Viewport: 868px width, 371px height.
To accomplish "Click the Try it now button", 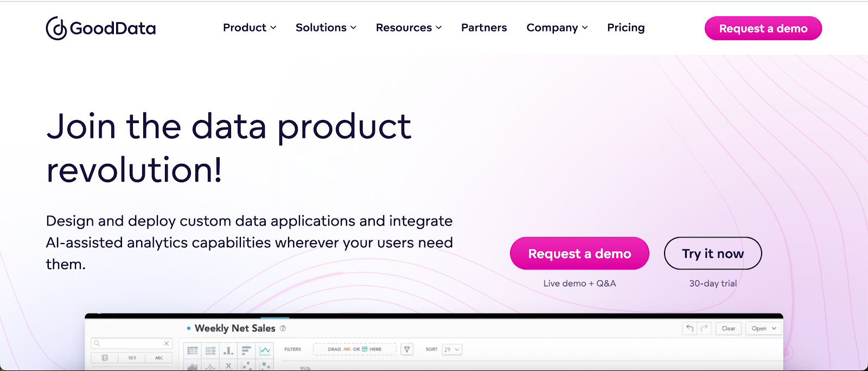I will (713, 253).
